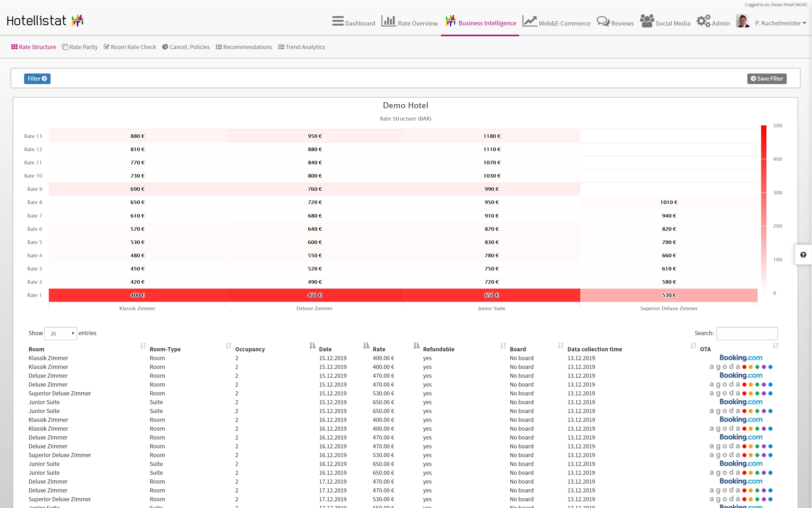The width and height of the screenshot is (812, 508).
Task: Sort table by the Date column
Action: [x=325, y=349]
